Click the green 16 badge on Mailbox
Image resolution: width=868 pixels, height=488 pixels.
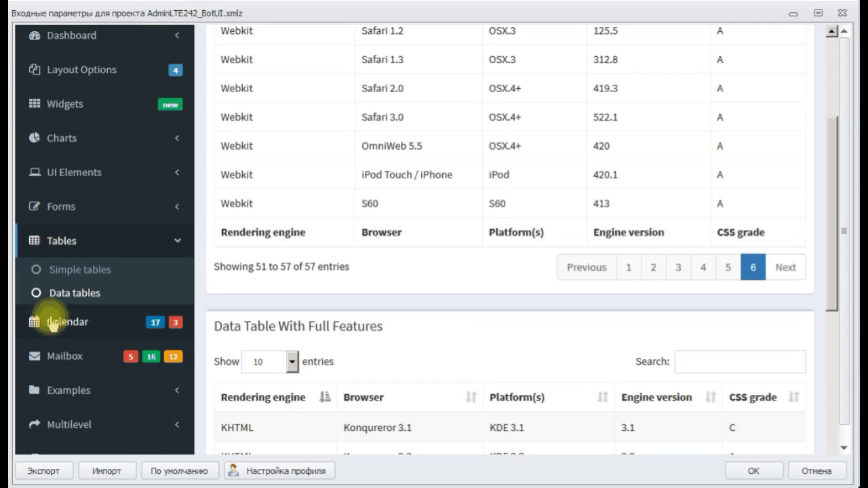[x=151, y=357]
